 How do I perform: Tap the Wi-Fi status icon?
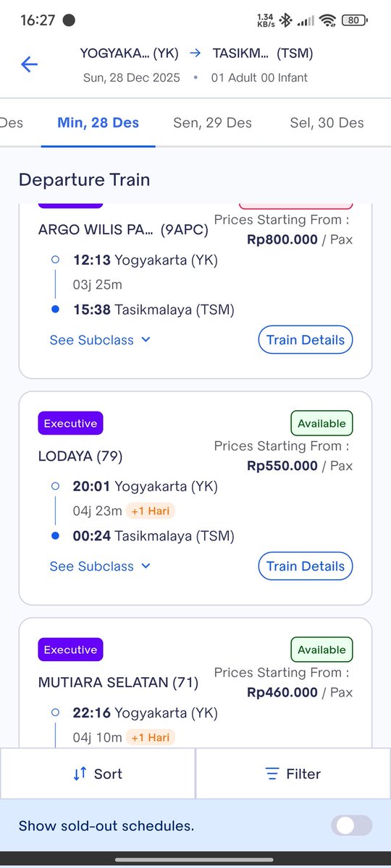pyautogui.click(x=329, y=20)
